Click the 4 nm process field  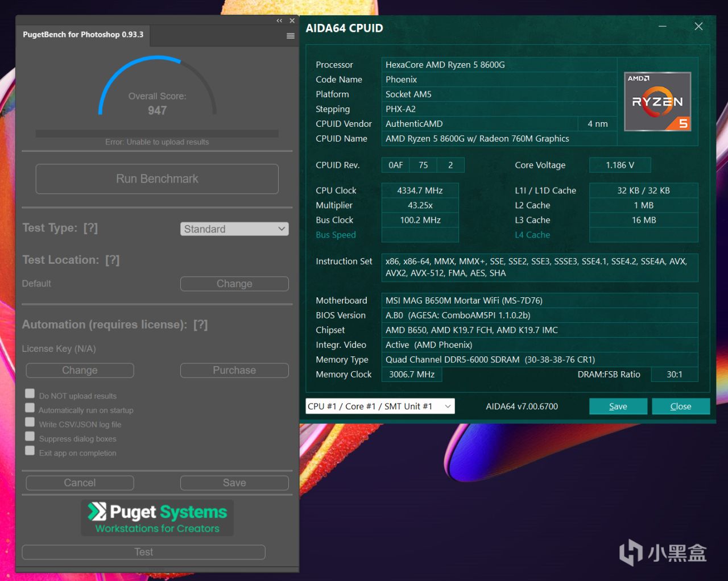pos(598,124)
